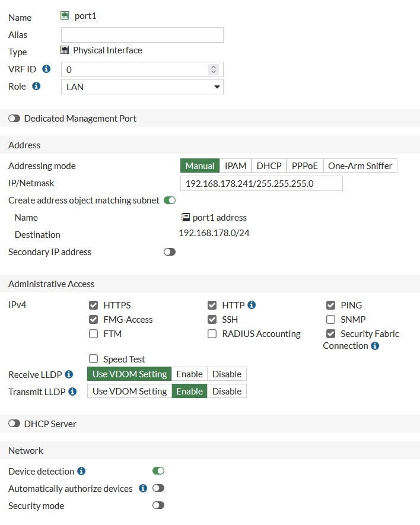420x525 pixels.
Task: Click the Physical Interface type icon
Action: [65, 50]
